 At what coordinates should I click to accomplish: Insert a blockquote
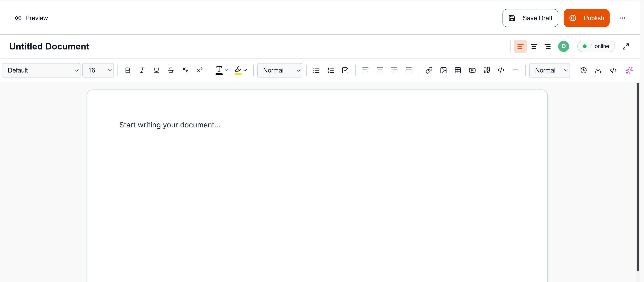(487, 70)
